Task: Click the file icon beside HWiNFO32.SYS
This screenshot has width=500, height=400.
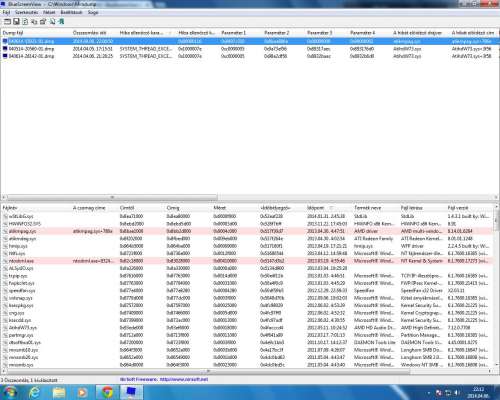Action: click(x=5, y=224)
